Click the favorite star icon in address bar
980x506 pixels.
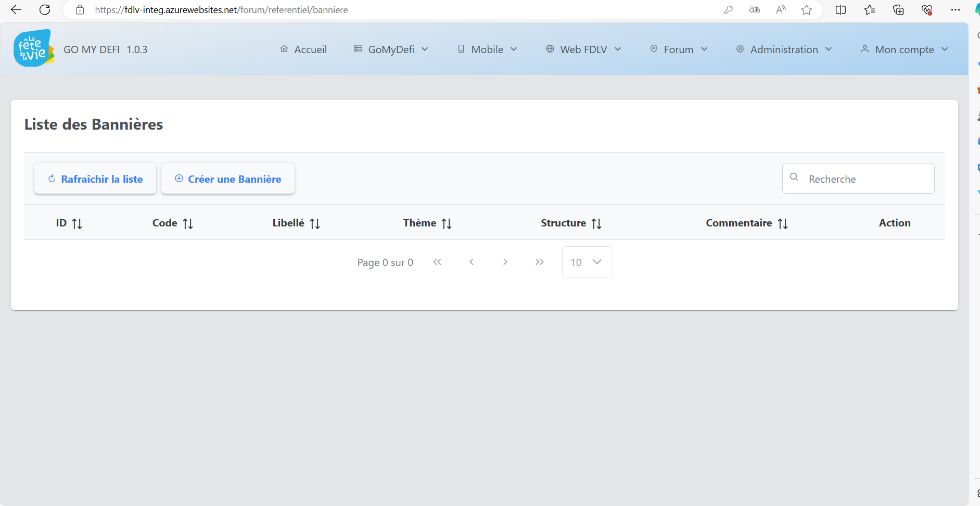pos(806,10)
